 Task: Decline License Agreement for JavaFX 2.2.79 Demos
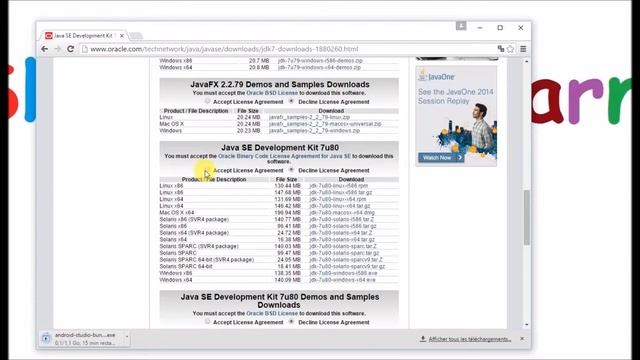(291, 101)
